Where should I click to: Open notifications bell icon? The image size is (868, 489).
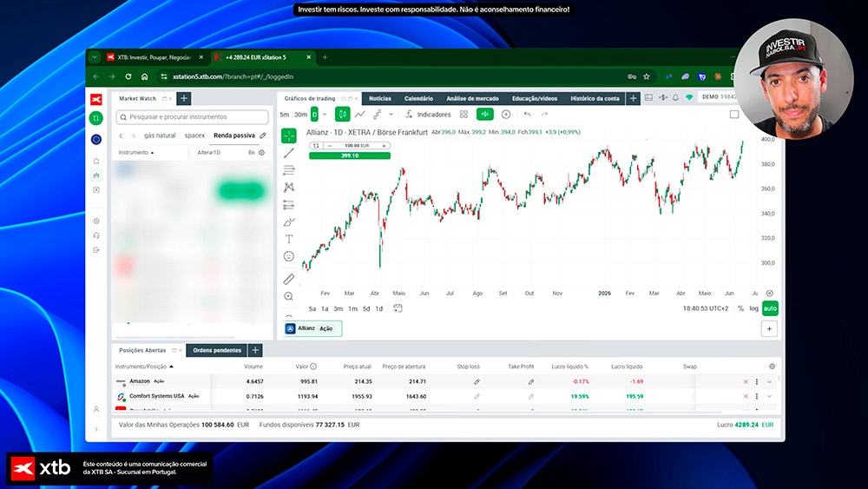(x=676, y=97)
